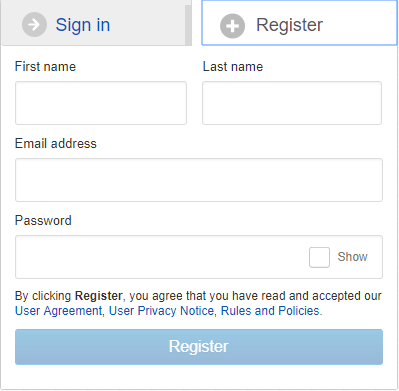Click the First name label text
Screen dimensions: 399x391
pyautogui.click(x=45, y=66)
